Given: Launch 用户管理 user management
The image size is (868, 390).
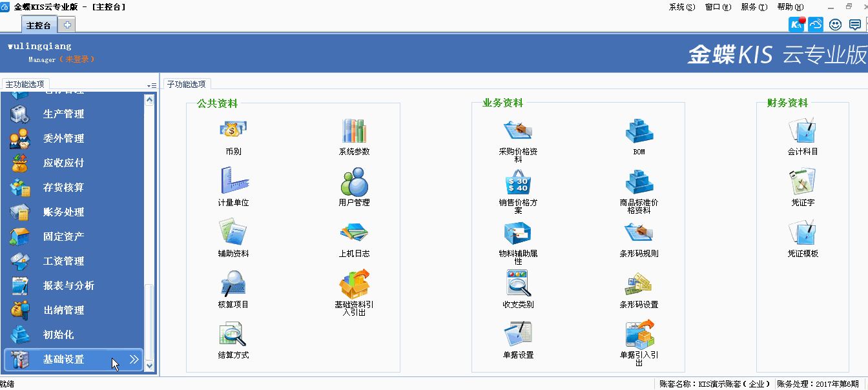Looking at the screenshot, I should [354, 182].
